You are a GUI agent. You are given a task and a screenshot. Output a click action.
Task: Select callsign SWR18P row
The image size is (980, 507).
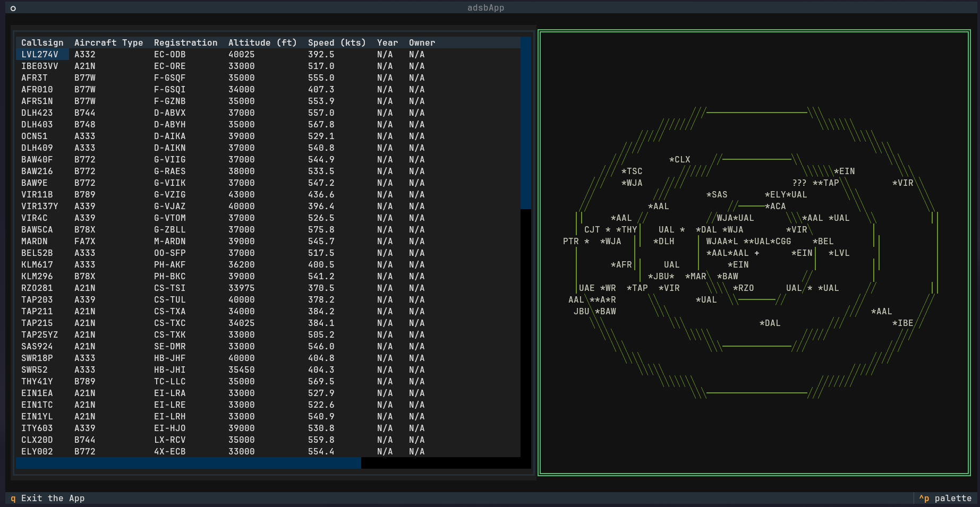click(268, 358)
